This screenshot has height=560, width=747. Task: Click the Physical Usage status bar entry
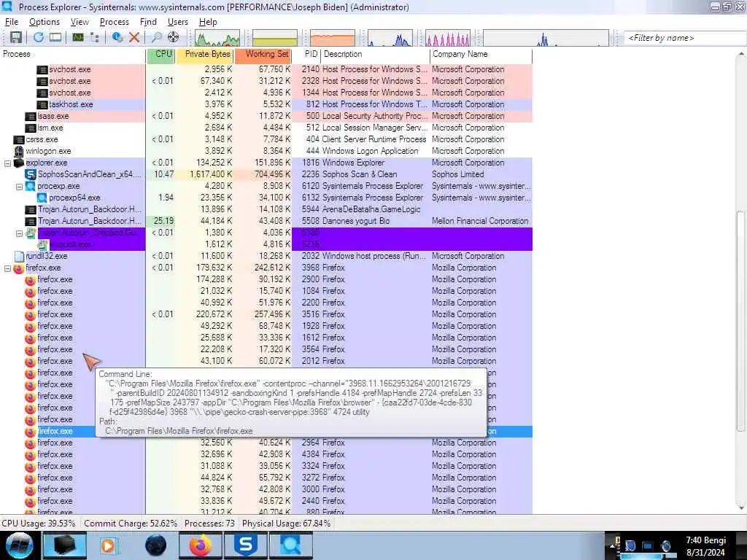pos(286,524)
